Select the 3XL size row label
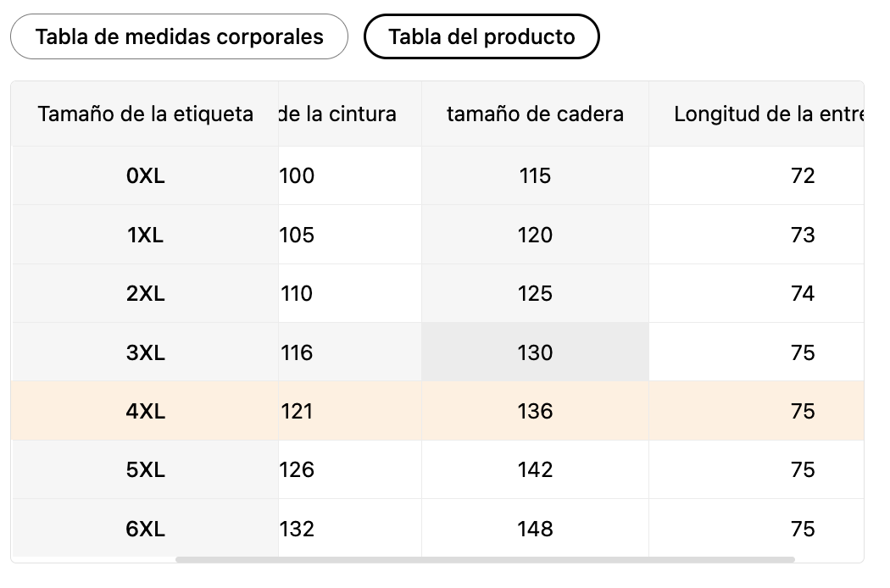890x588 pixels. coord(145,352)
